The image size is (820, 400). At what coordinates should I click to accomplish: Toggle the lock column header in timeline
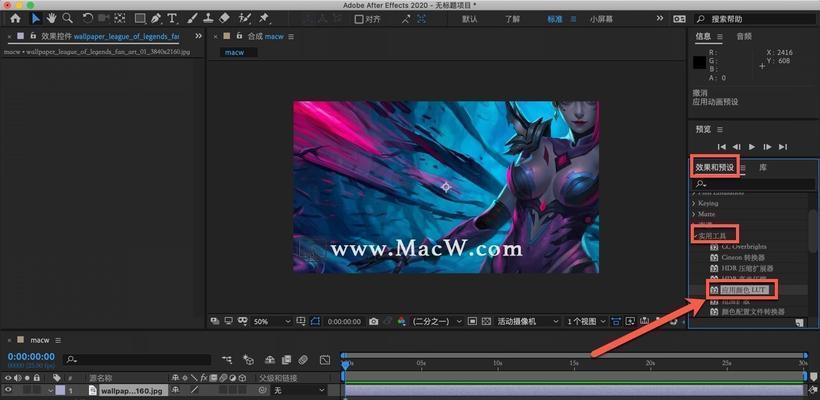[x=36, y=378]
